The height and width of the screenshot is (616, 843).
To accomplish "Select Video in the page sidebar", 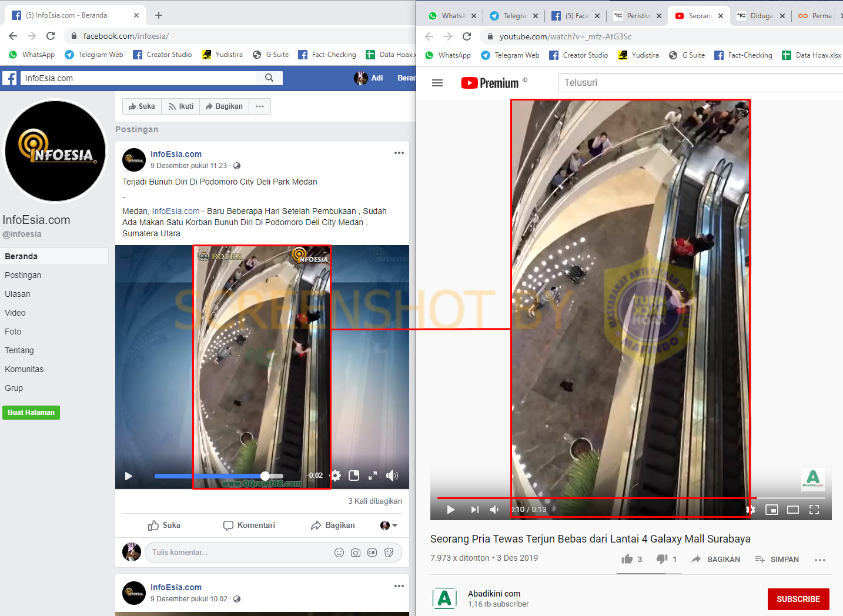I will coord(15,313).
